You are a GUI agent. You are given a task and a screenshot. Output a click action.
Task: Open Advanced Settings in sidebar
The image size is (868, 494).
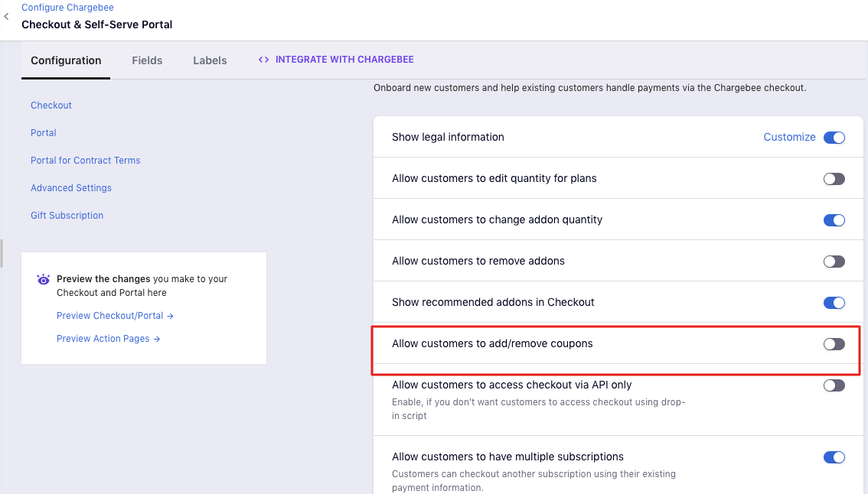(x=71, y=188)
